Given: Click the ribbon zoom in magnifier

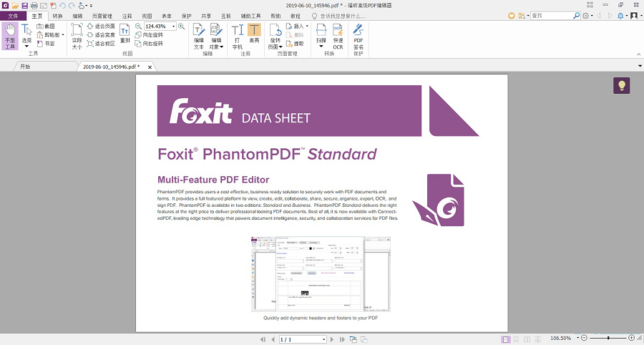Looking at the screenshot, I should [181, 26].
